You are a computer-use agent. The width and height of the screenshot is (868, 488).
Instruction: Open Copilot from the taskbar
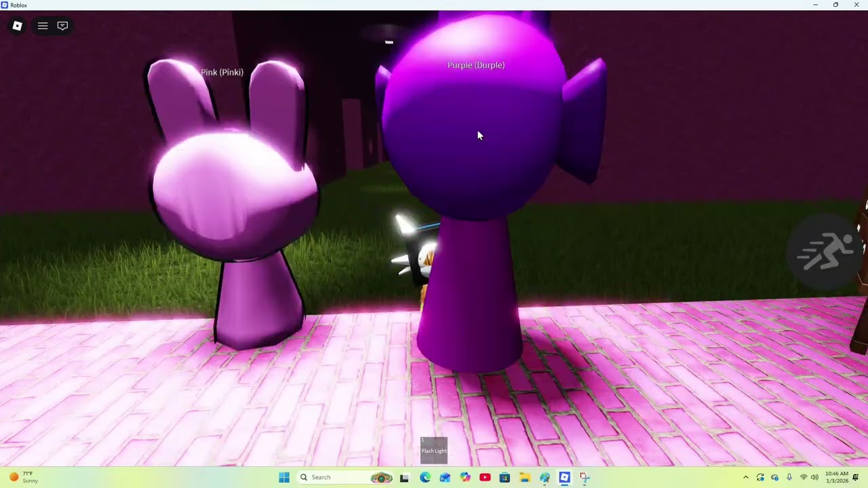pos(465,477)
